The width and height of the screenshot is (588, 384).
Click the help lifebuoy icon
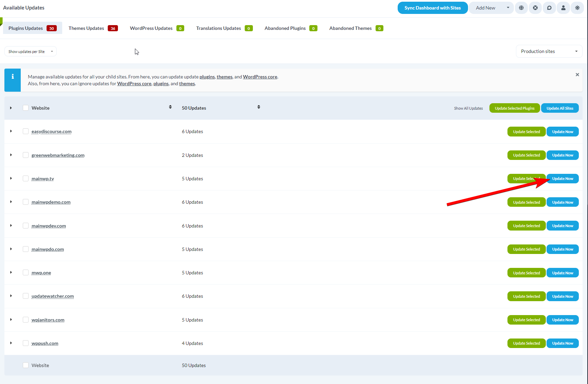535,7
